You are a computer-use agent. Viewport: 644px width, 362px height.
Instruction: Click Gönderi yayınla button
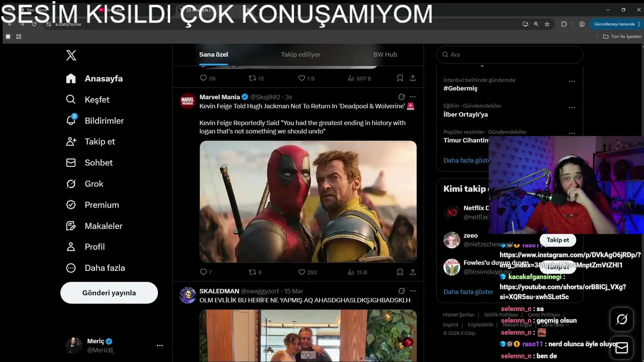click(x=109, y=293)
